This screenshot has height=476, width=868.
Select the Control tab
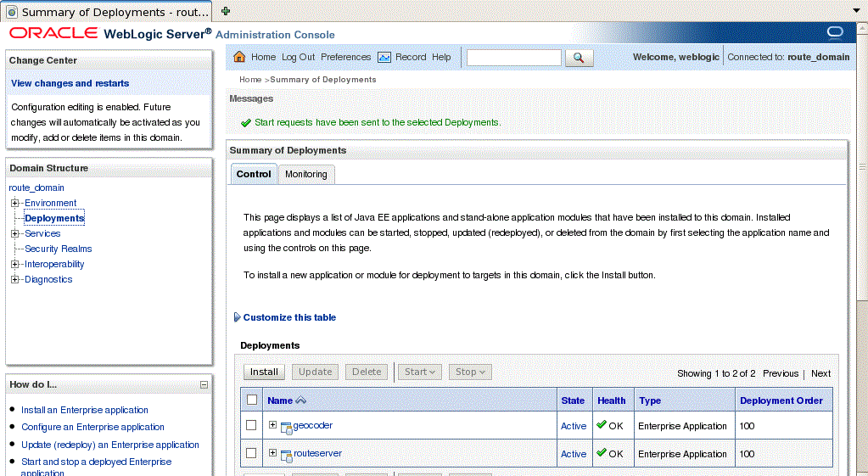tap(254, 174)
